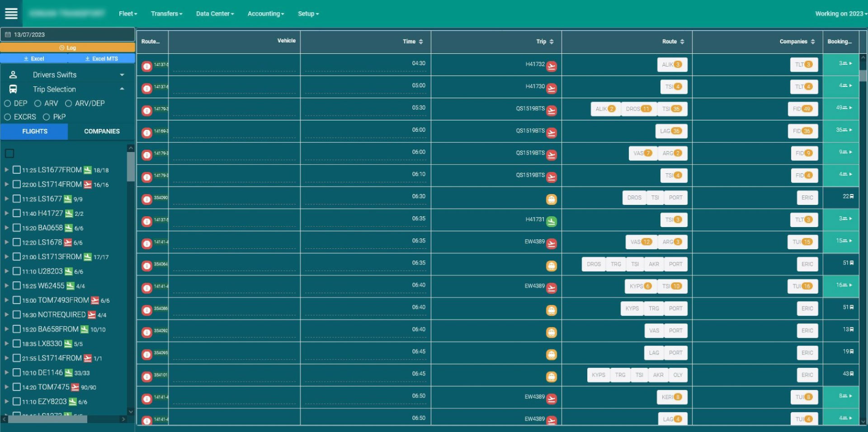Select the ARV/DEP radio option
The width and height of the screenshot is (868, 432).
coord(68,104)
